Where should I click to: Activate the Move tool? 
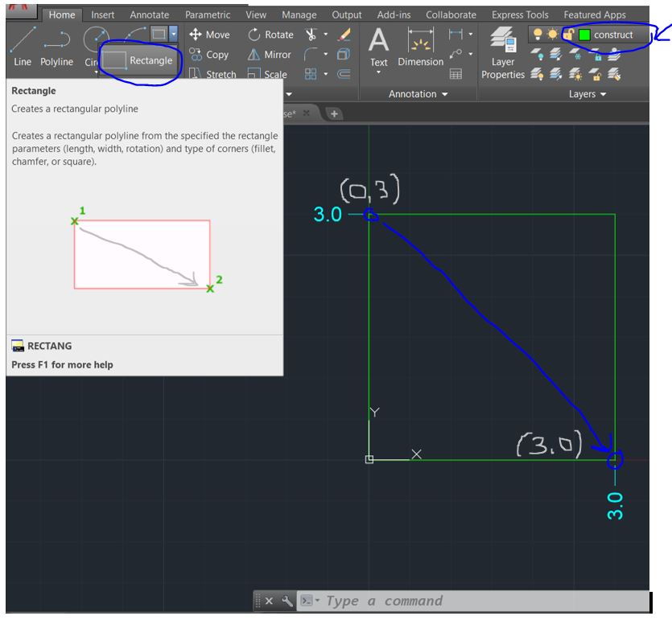point(209,35)
